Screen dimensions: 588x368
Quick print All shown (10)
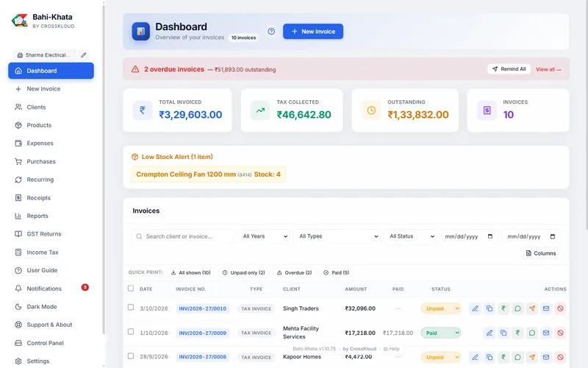(191, 272)
